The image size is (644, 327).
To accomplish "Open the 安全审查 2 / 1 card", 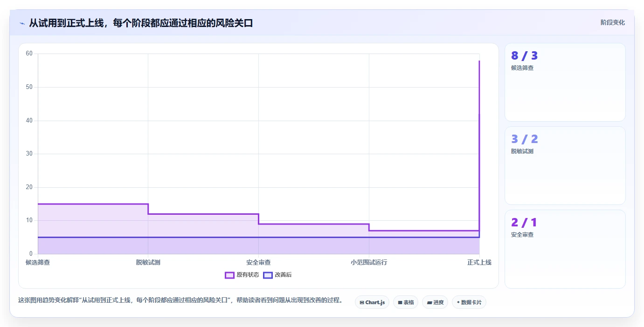I will pos(565,249).
